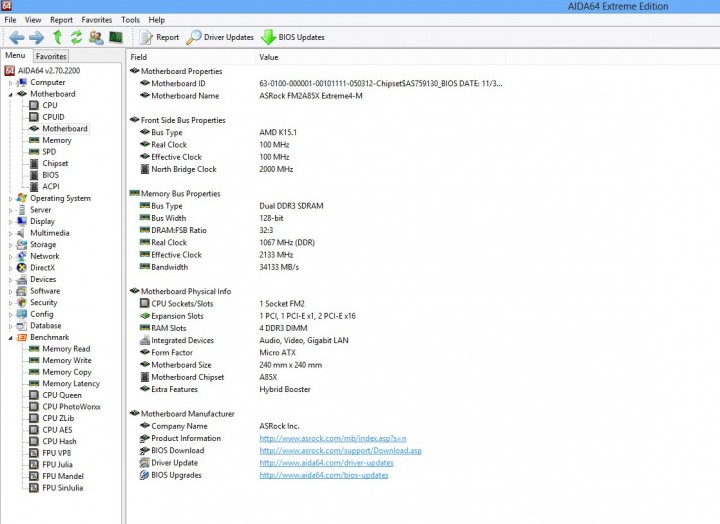
Task: Open the Report wizard
Action: tap(159, 37)
